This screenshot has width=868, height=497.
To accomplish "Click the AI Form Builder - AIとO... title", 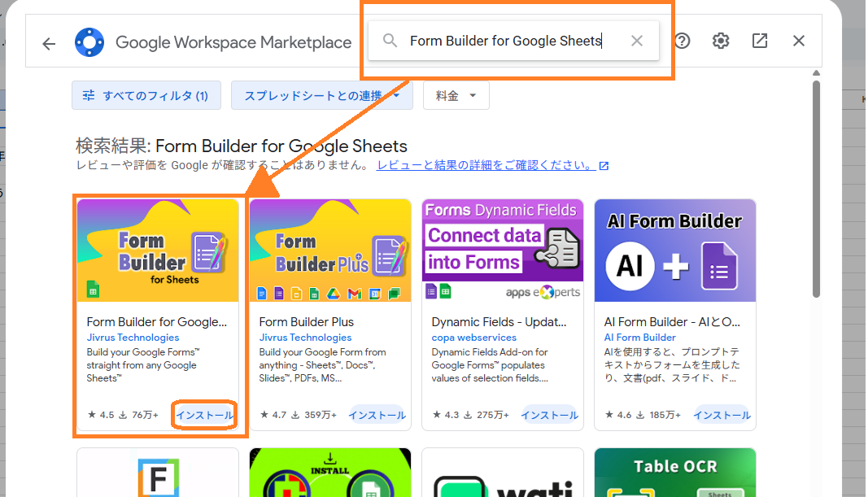I will (x=672, y=322).
